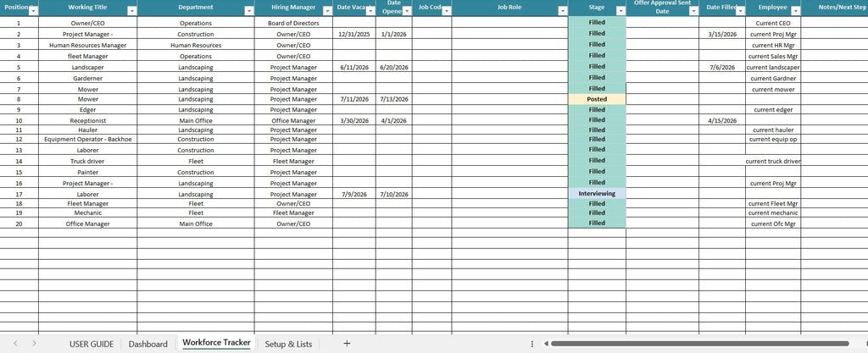The height and width of the screenshot is (353, 868).
Task: Select the Office Manager title in row 20
Action: [x=87, y=223]
